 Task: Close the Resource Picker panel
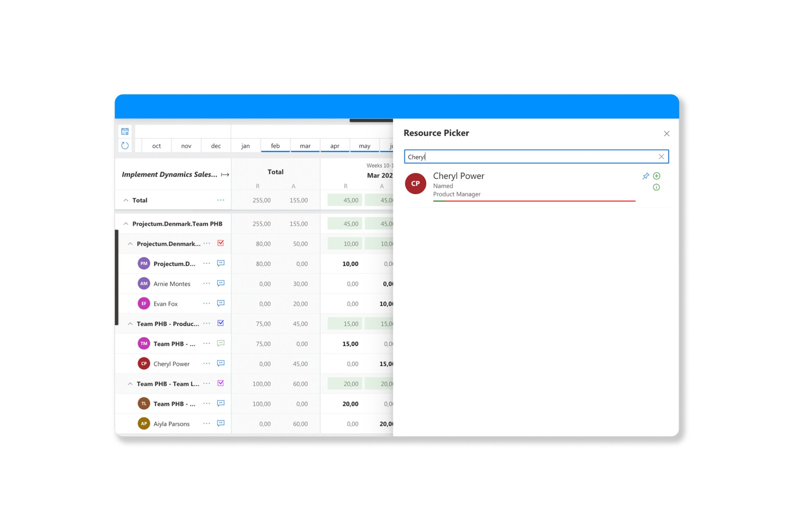(666, 134)
